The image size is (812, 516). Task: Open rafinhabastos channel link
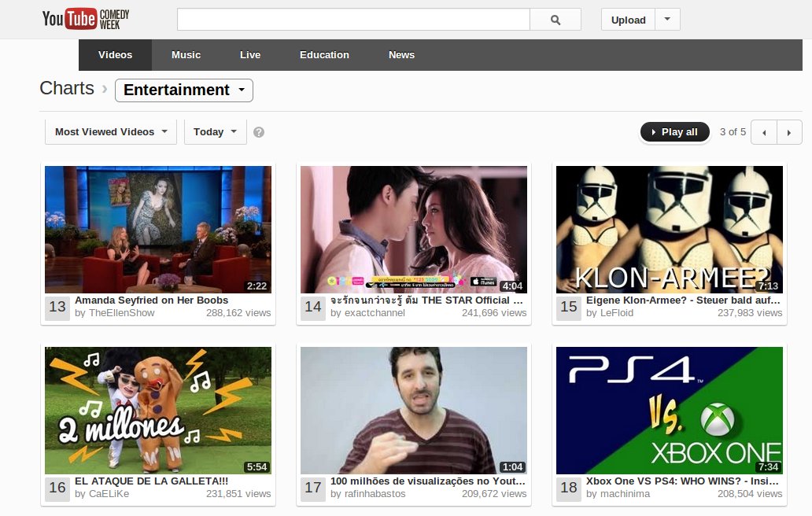click(375, 494)
